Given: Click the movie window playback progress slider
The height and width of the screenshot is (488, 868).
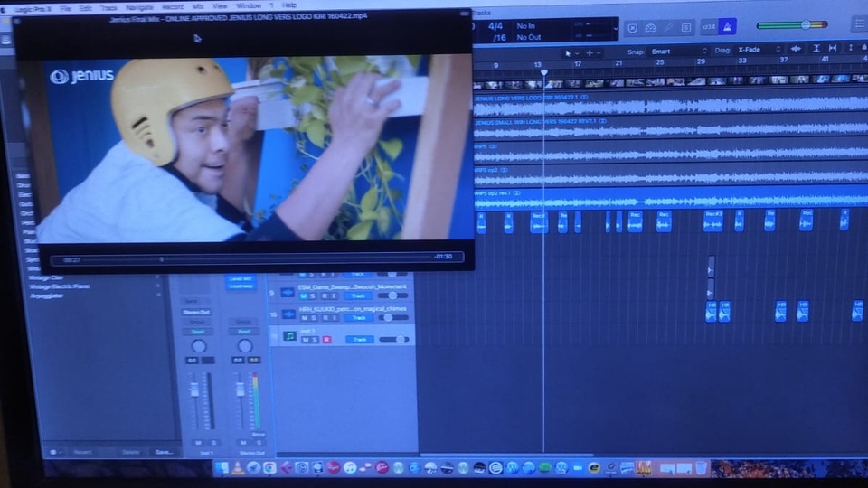Looking at the screenshot, I should tap(258, 258).
